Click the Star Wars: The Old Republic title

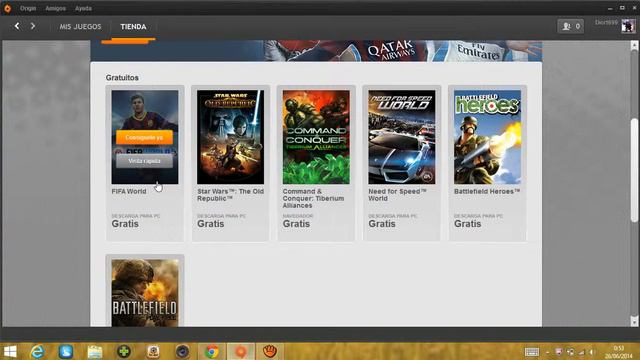point(231,195)
